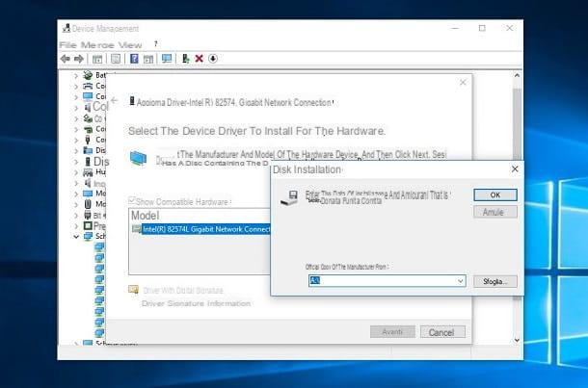Expand the 'Bat' batteries tree node
The width and height of the screenshot is (588, 388).
[76, 76]
